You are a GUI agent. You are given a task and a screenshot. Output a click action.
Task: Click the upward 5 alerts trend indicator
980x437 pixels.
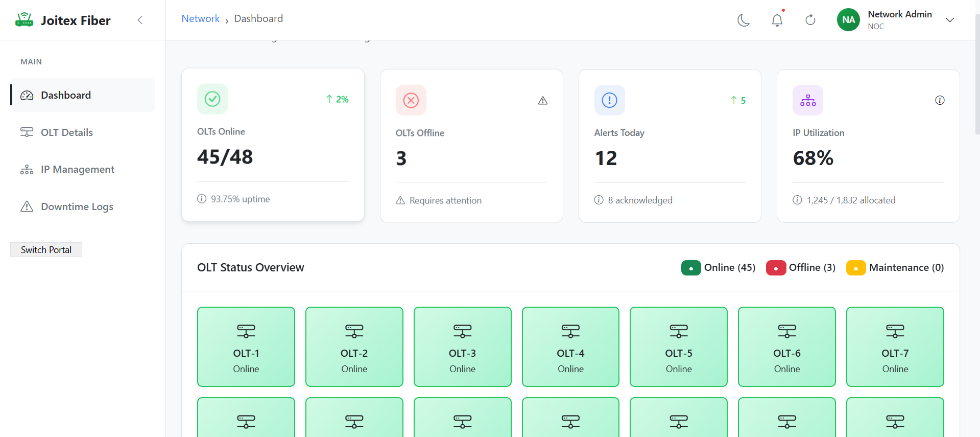tap(738, 101)
